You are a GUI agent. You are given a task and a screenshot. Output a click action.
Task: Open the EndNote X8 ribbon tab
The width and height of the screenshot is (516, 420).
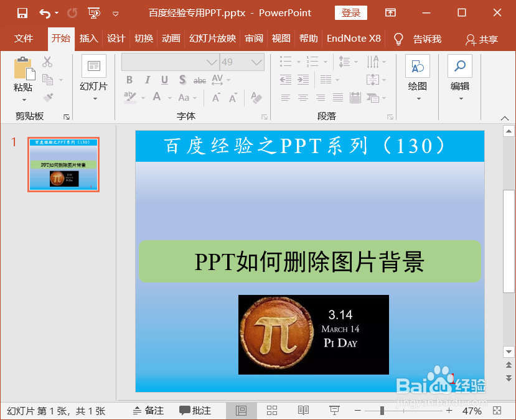[354, 39]
